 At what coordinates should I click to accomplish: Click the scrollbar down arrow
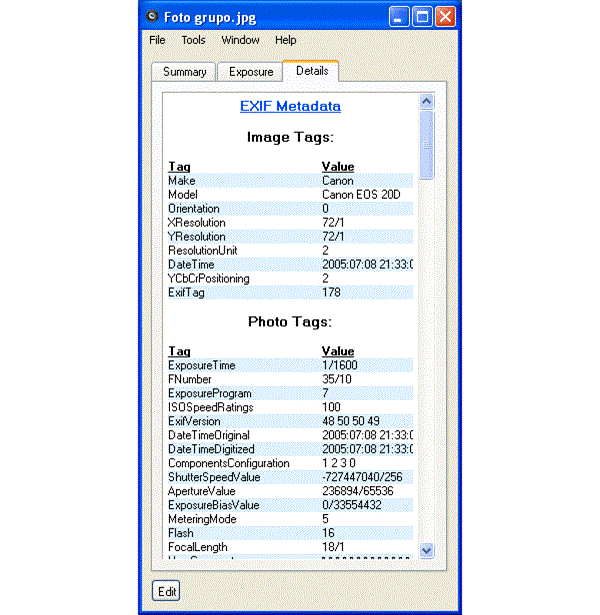point(426,550)
